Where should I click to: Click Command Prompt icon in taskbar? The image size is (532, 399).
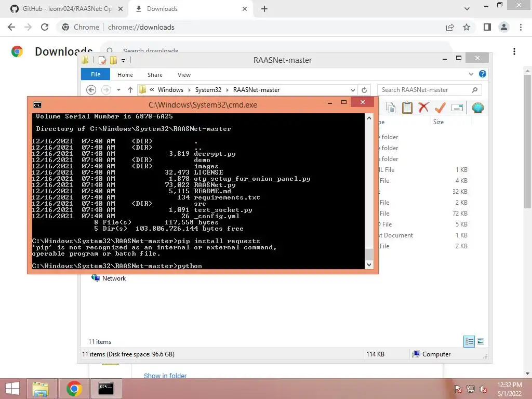(106, 389)
